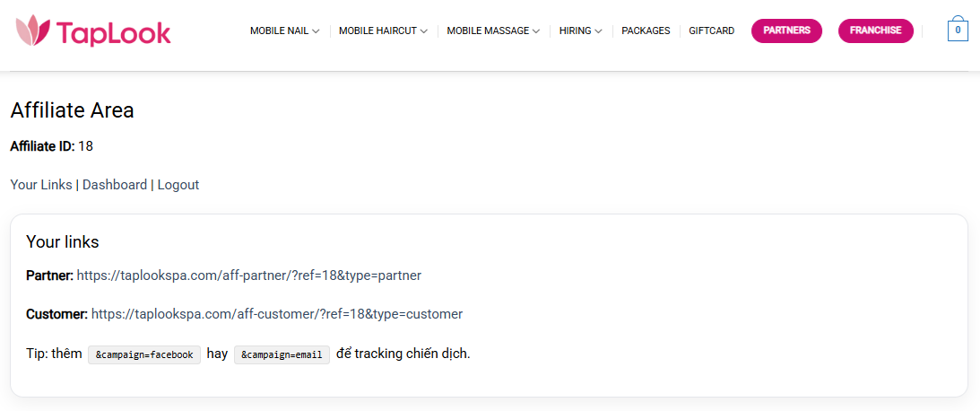980x411 pixels.
Task: Open the Mobile Nail menu item
Action: (279, 31)
